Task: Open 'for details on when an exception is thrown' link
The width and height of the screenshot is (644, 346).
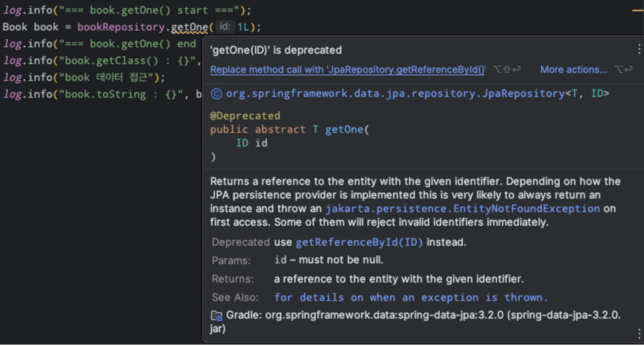Action: (x=411, y=297)
